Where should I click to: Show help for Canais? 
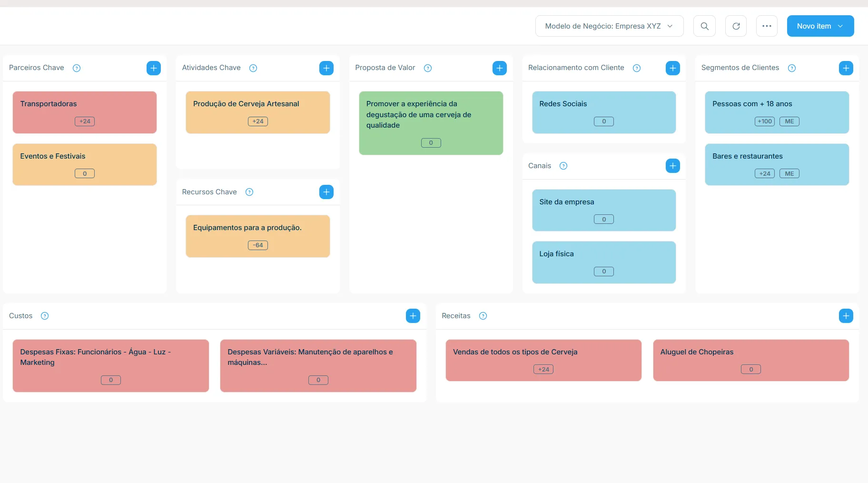click(563, 166)
